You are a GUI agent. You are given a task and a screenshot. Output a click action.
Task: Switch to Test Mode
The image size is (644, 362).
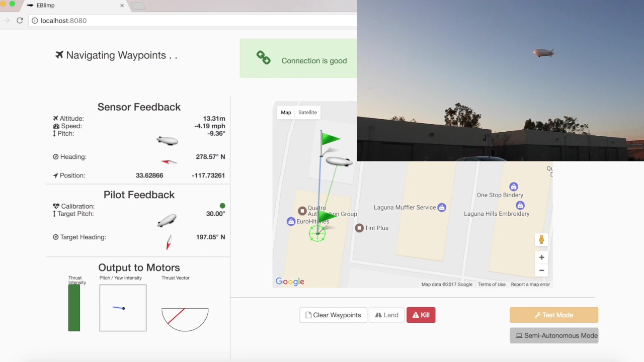553,315
